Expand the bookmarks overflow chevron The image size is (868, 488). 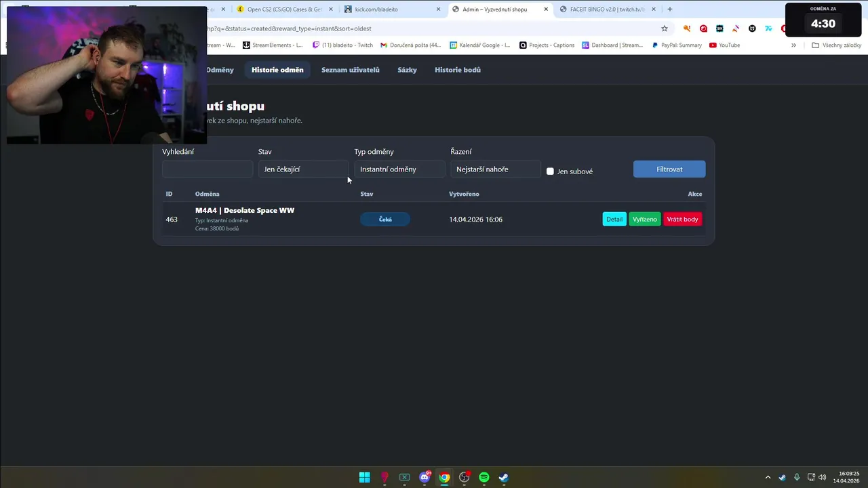point(793,45)
